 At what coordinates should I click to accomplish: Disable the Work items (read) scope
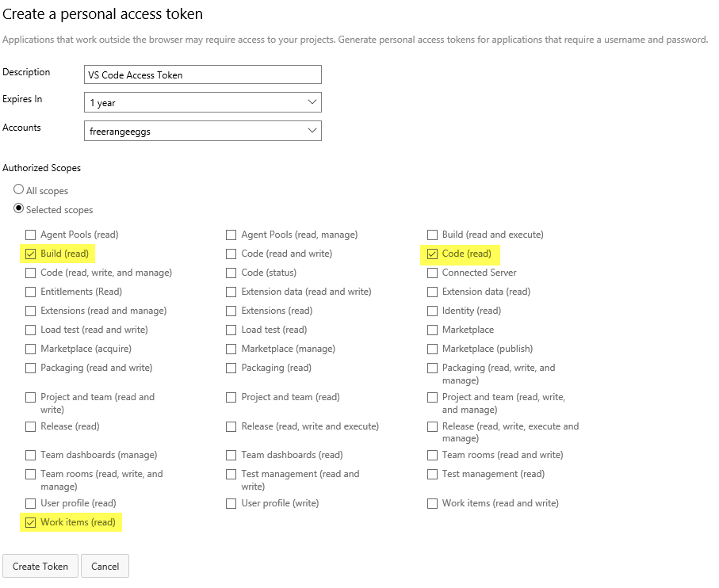[x=30, y=522]
